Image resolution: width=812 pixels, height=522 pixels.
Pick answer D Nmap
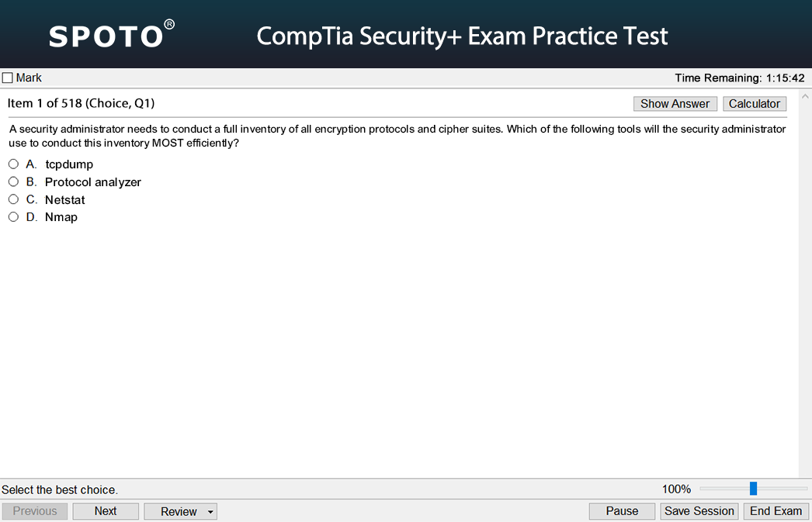pos(13,216)
